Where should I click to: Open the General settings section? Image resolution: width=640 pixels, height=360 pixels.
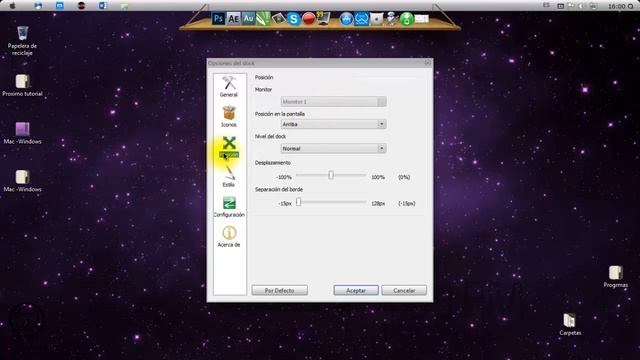pos(229,87)
